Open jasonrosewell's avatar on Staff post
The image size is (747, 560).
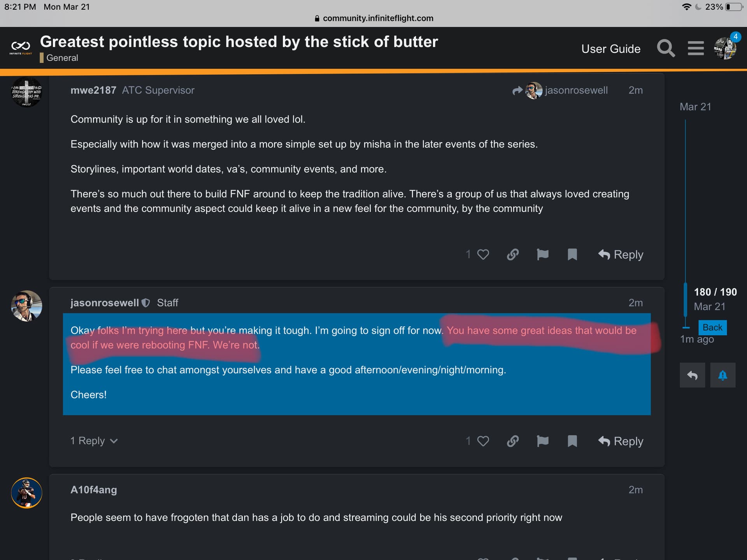click(x=26, y=306)
